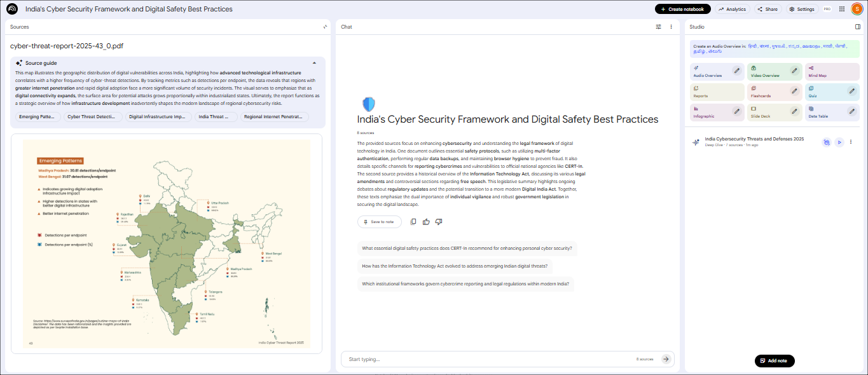868x375 pixels.
Task: Collapse the Studio panel
Action: click(x=858, y=27)
